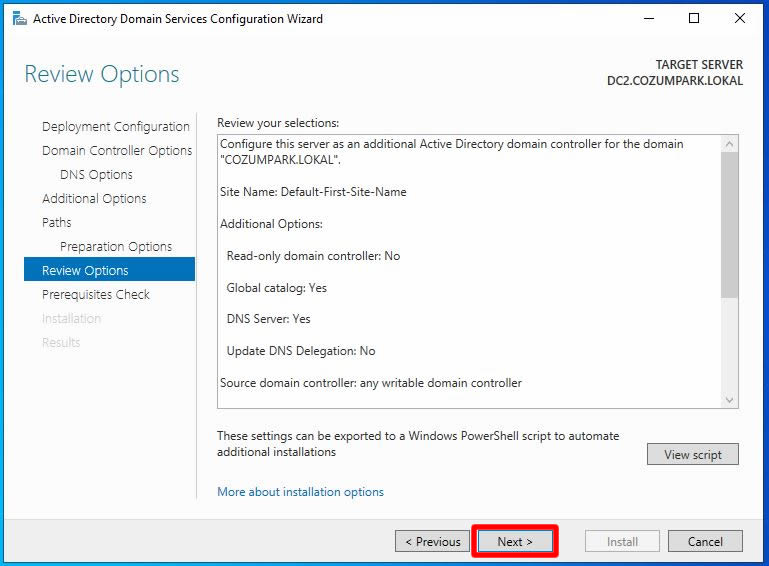The height and width of the screenshot is (566, 769).
Task: Click Next to proceed to prerequisites
Action: 514,542
